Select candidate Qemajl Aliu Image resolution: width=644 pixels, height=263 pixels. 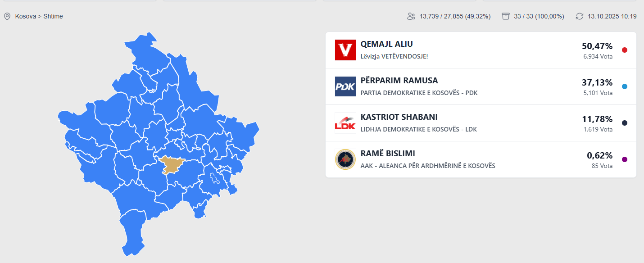pyautogui.click(x=386, y=44)
